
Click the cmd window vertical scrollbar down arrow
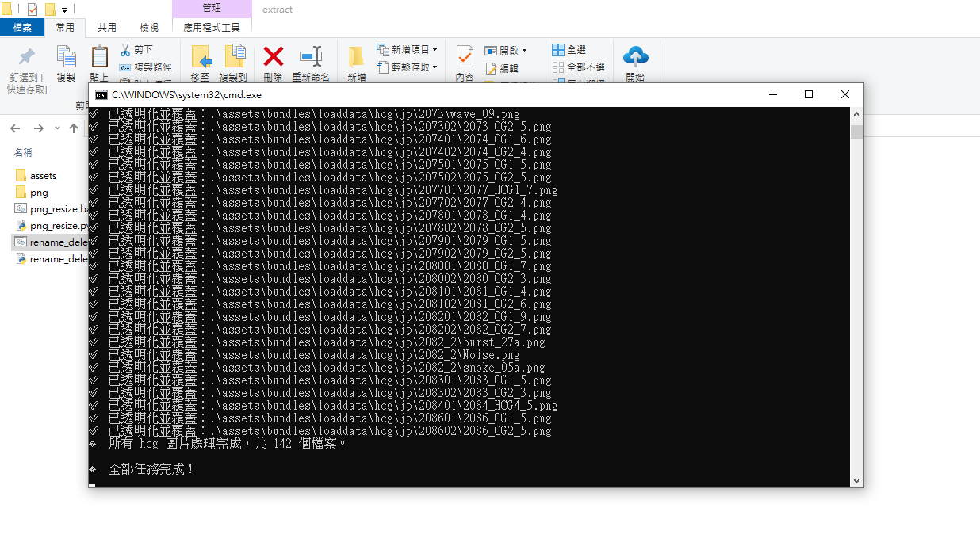[x=856, y=480]
